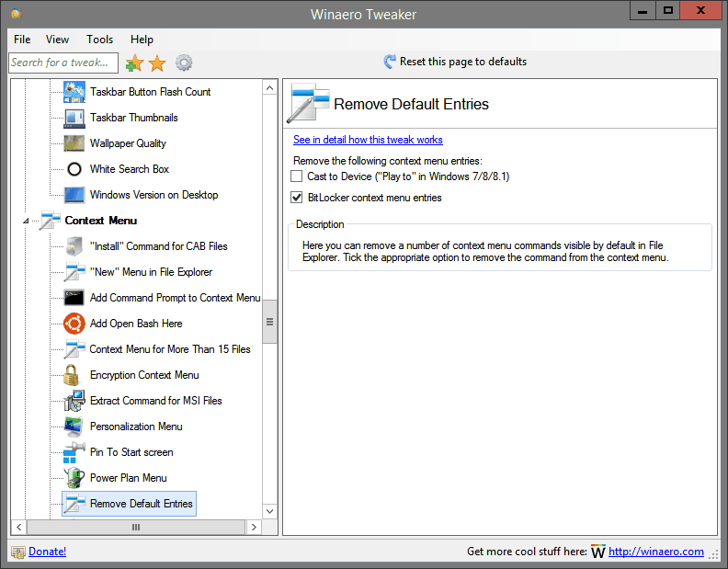This screenshot has height=569, width=728.
Task: Click the Context Menu category label
Action: 101,221
